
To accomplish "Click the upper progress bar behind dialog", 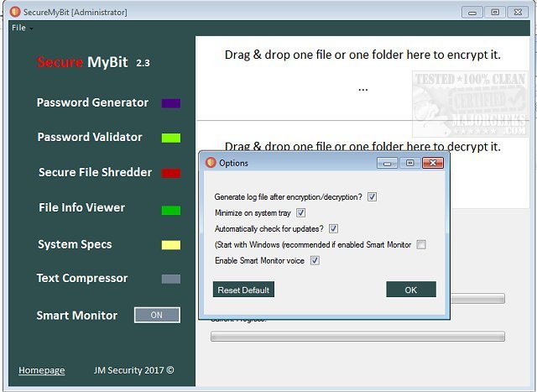I will pos(477,298).
